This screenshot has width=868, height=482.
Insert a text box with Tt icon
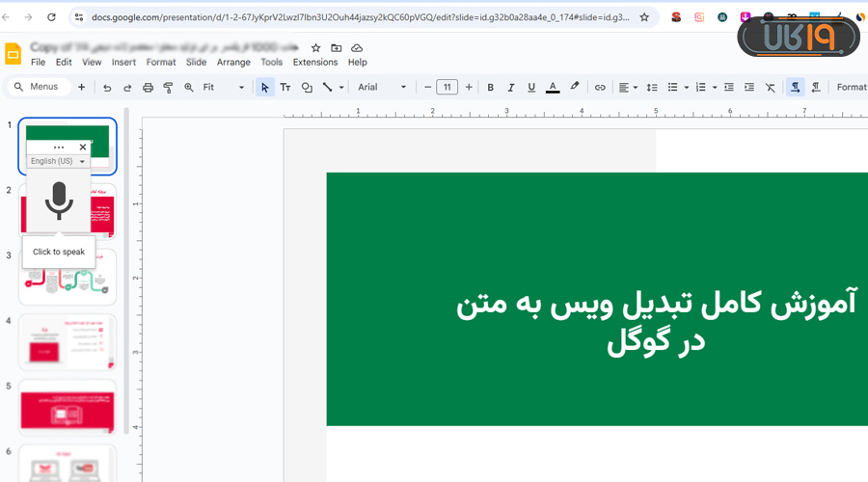[285, 88]
